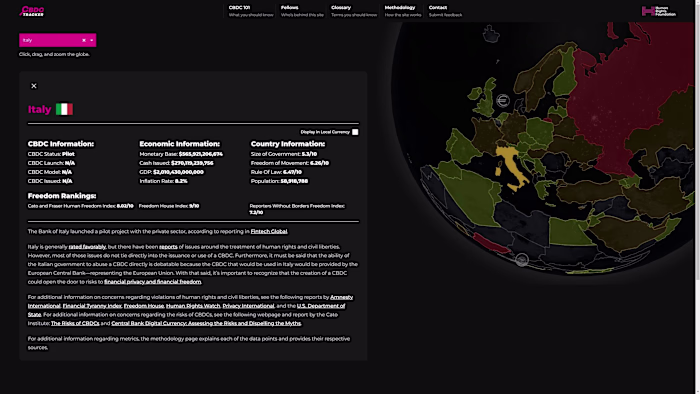Click the 'Click, drag, and zoom the globe.' hint

click(x=54, y=54)
